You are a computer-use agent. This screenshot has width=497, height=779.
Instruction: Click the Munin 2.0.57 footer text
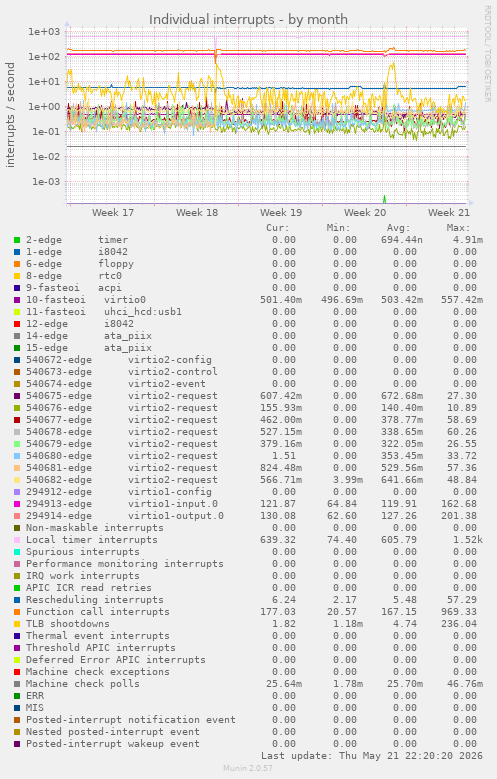coord(248,769)
